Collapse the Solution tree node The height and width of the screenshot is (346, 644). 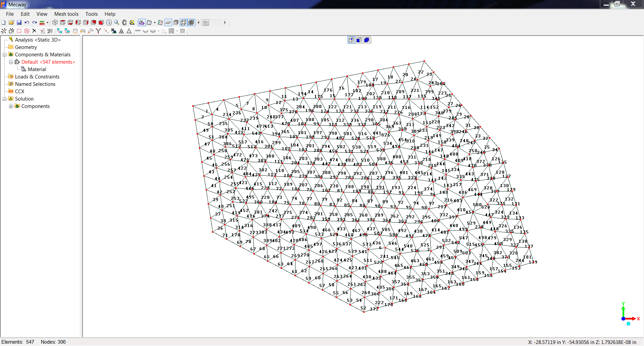coord(5,99)
